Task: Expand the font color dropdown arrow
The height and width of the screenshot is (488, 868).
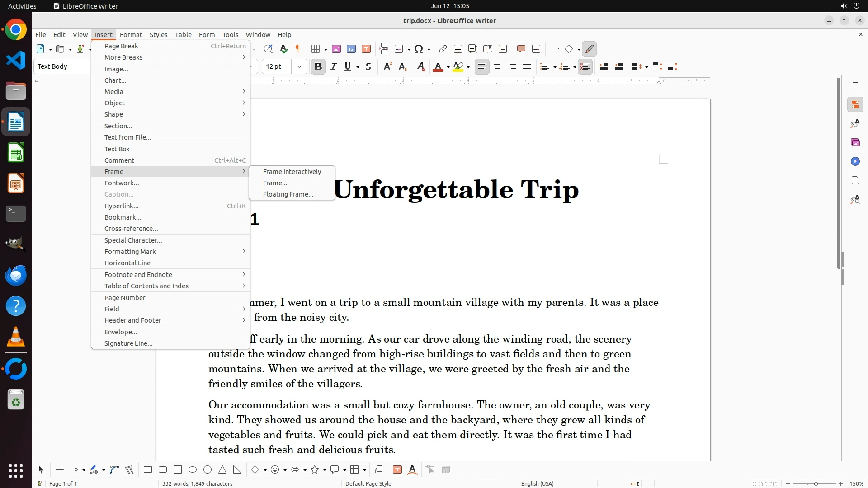Action: [x=448, y=67]
